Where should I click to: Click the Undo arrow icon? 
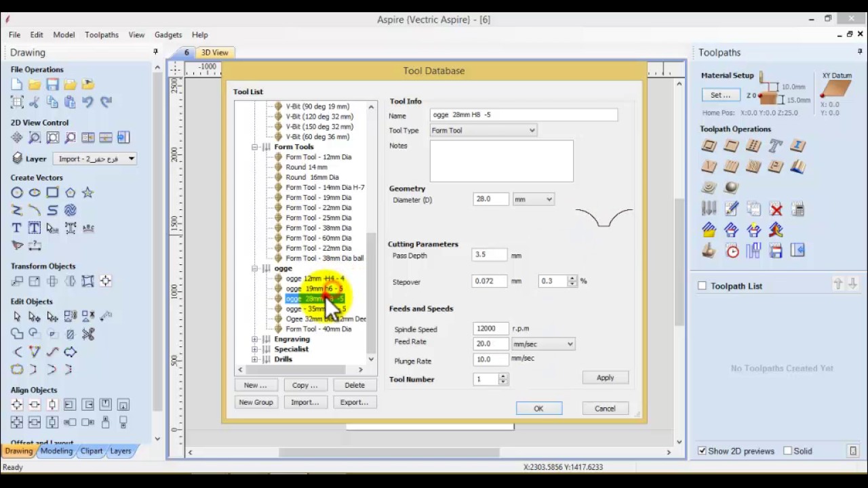87,102
